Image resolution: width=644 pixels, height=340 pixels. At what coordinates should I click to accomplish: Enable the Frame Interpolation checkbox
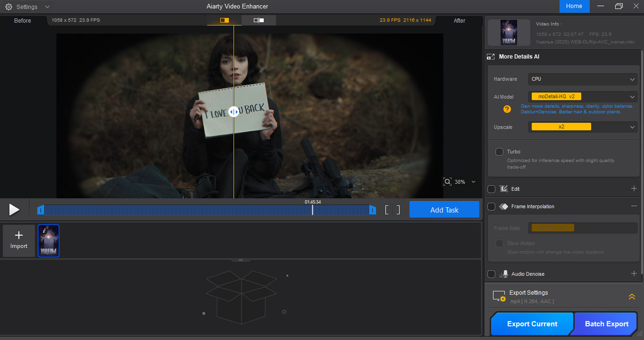[x=491, y=206]
